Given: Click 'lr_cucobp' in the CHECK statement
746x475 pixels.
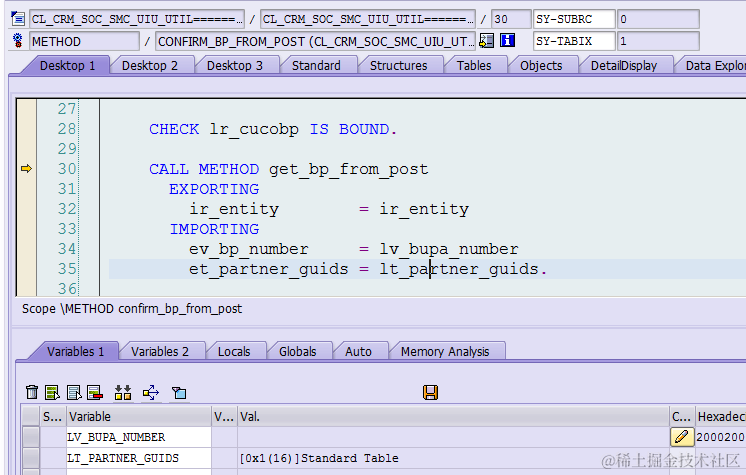Looking at the screenshot, I should coord(254,129).
